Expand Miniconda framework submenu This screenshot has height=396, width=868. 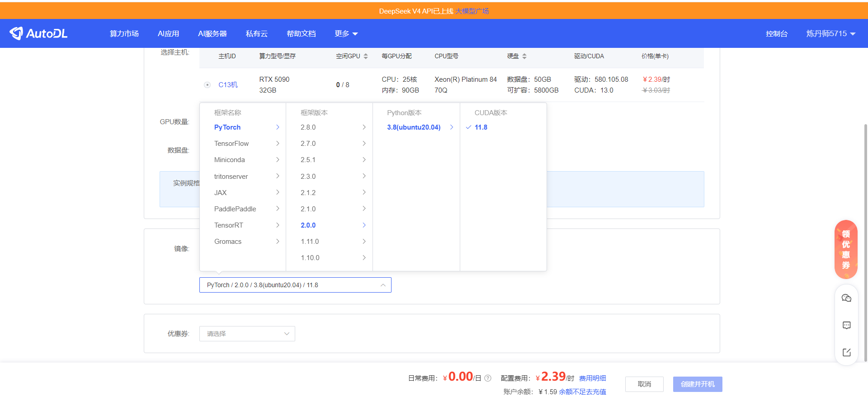pos(243,160)
